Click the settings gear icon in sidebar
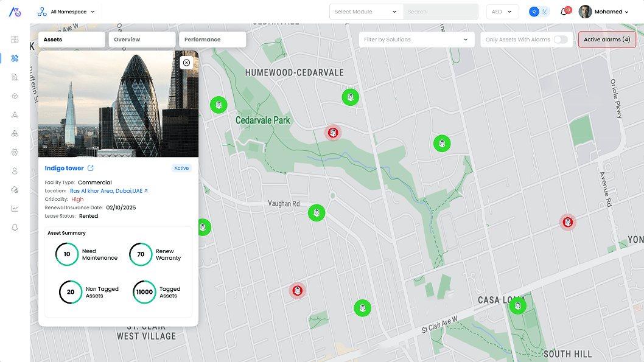This screenshot has width=644, height=362. (15, 152)
